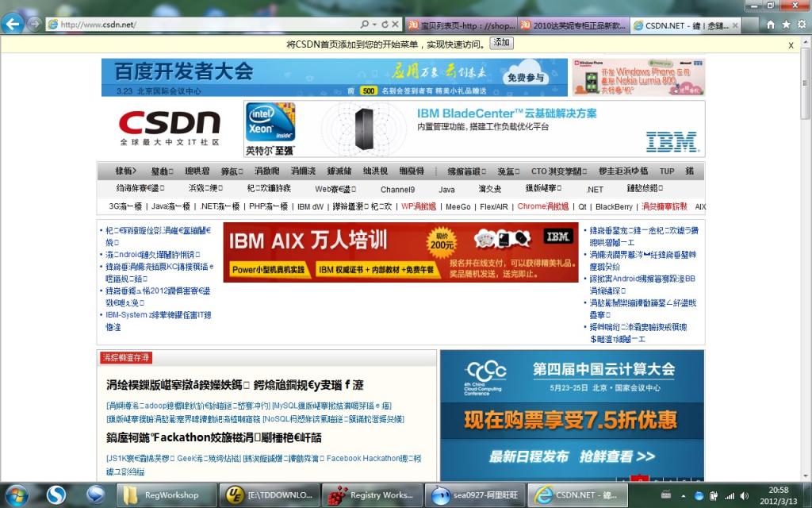Switch to the UltraEdit E:\TDDOWNLO window

270,495
